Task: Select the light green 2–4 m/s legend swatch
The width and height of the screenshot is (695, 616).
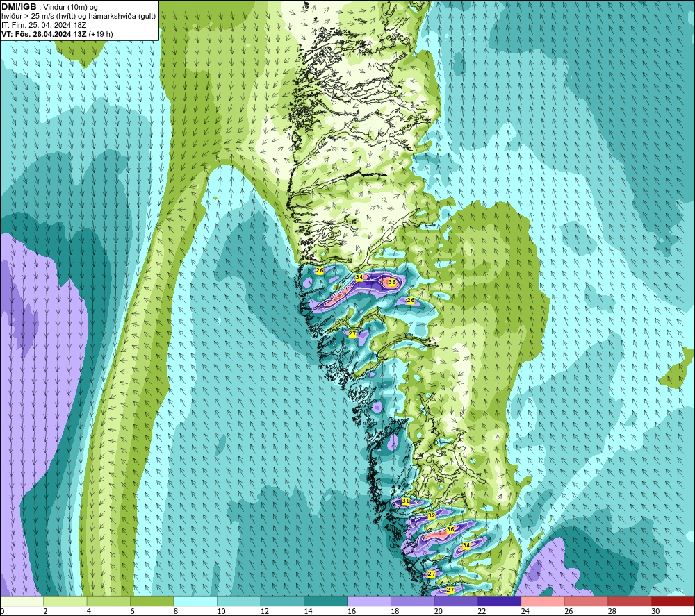Action: [x=65, y=601]
